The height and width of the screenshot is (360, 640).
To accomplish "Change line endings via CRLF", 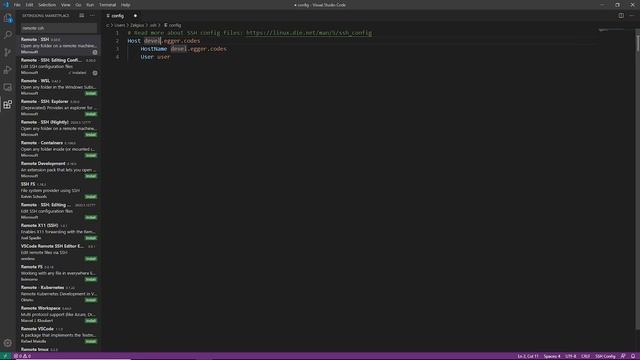I will coord(585,356).
